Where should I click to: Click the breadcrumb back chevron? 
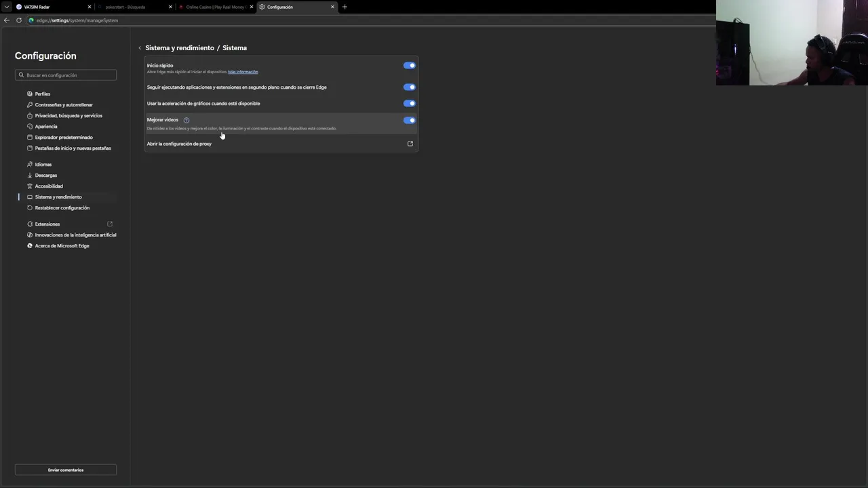click(x=140, y=48)
